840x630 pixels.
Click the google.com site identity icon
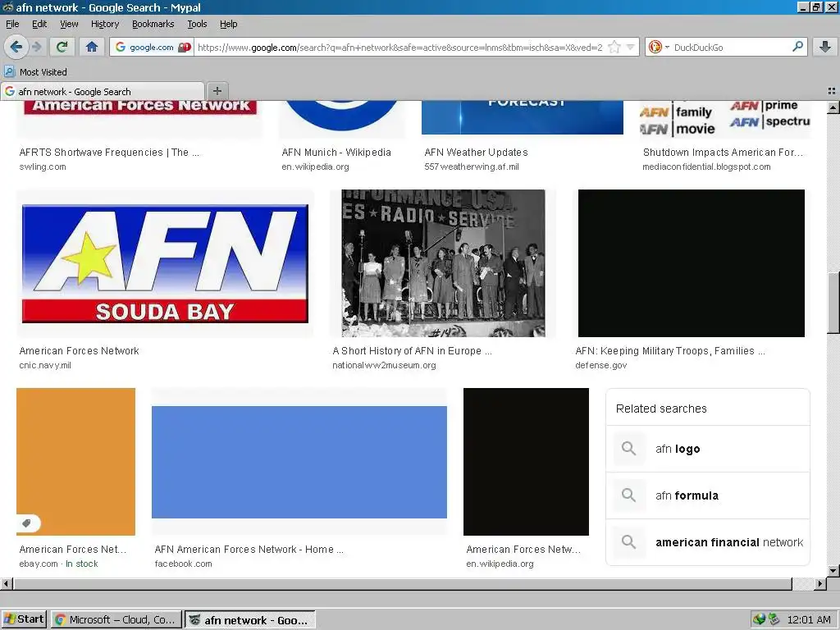pyautogui.click(x=121, y=47)
